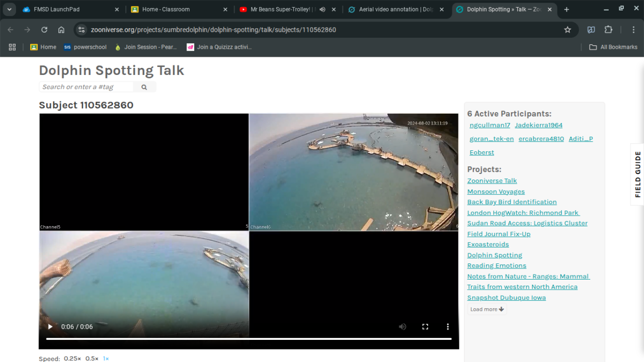Click the tag search input field
The image size is (644, 362).
86,87
